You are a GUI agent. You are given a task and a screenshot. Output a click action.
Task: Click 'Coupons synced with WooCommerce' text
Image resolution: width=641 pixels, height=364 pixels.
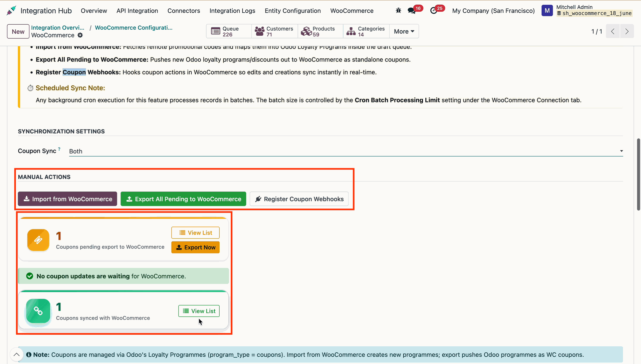(103, 318)
